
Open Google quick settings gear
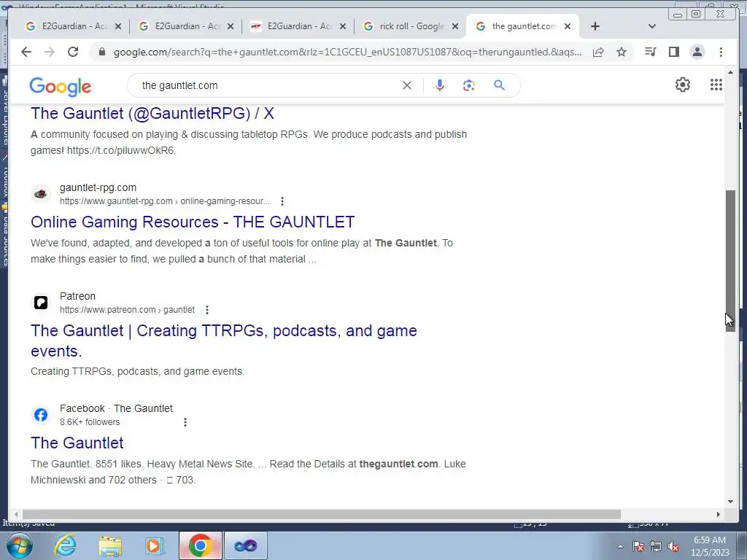(x=683, y=85)
